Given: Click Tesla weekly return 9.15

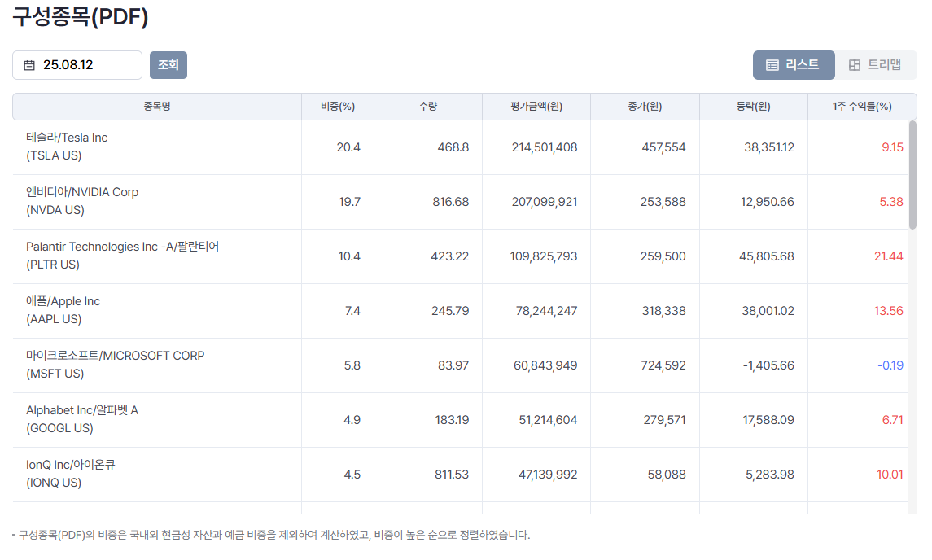Looking at the screenshot, I should click(x=892, y=147).
